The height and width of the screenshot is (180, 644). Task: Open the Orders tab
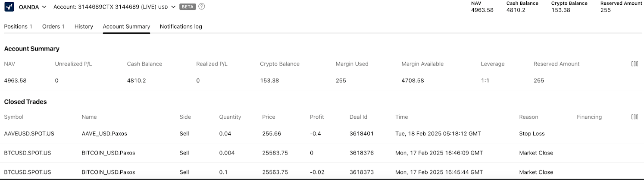pos(53,26)
